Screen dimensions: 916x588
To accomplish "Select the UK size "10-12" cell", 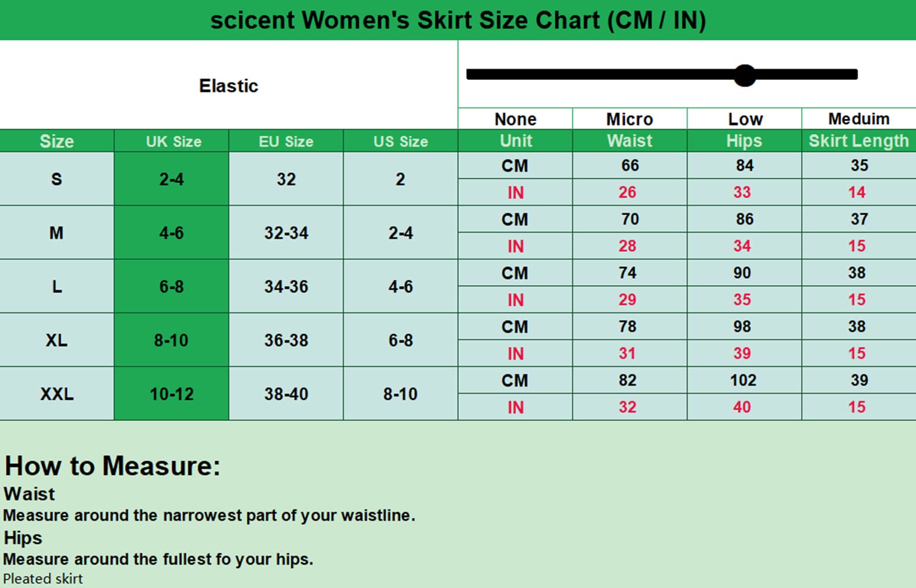I will pos(171,394).
